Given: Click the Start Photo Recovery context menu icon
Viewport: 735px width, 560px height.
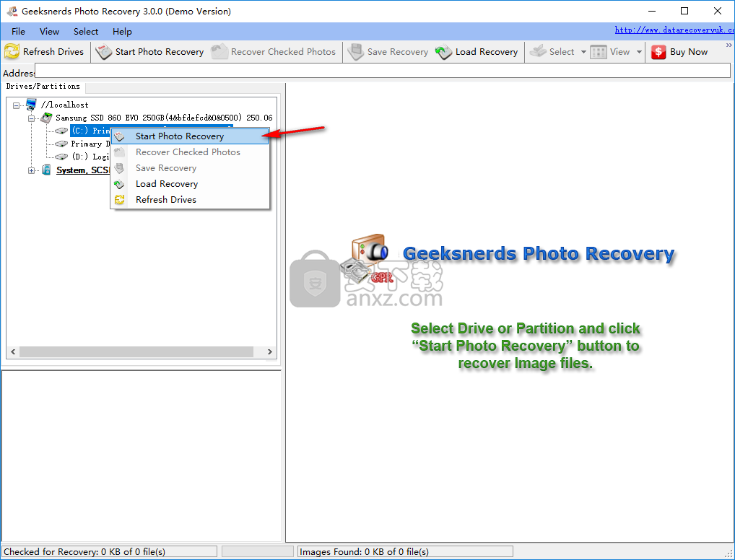Looking at the screenshot, I should (x=120, y=136).
